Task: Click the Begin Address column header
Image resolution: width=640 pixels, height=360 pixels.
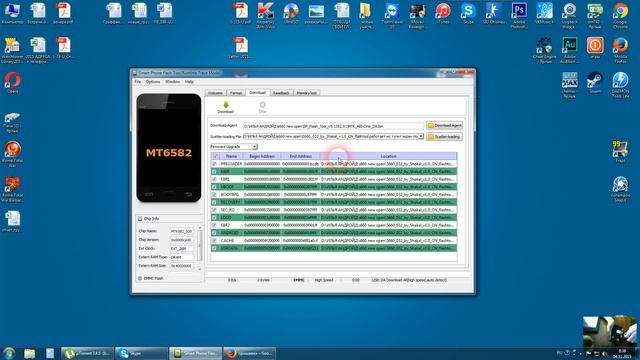Action: coord(262,156)
